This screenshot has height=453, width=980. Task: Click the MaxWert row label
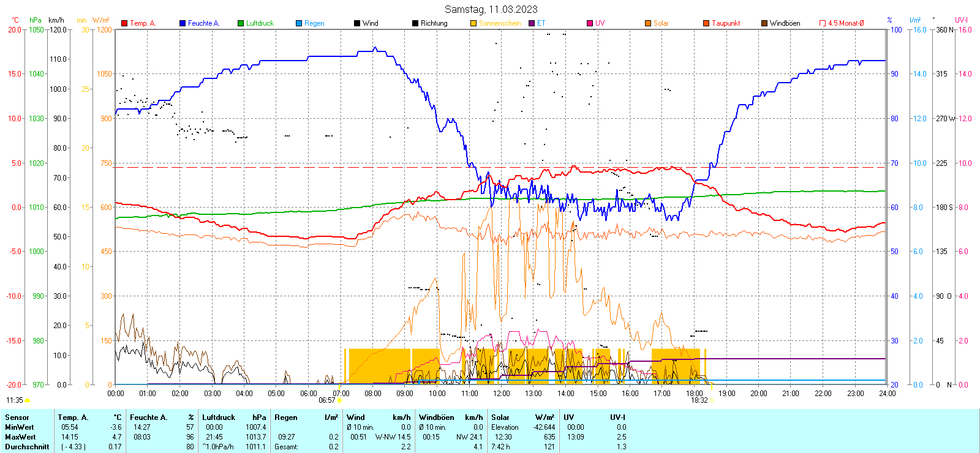point(20,437)
